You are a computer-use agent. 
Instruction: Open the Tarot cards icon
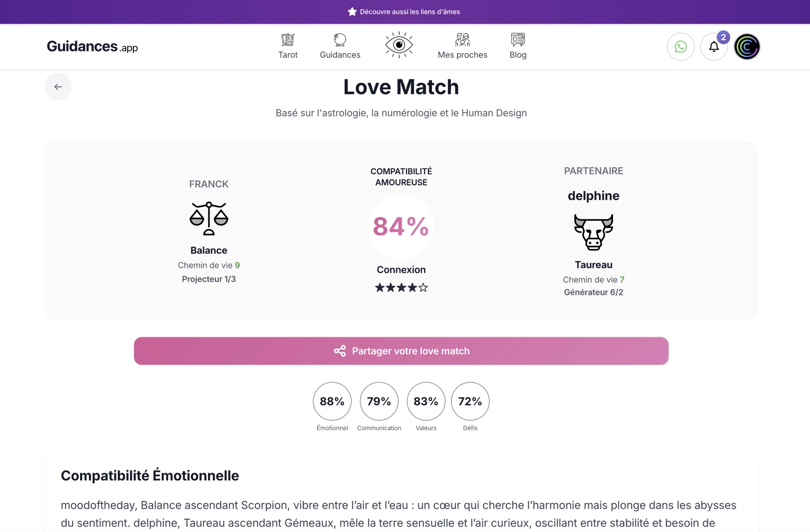(288, 41)
